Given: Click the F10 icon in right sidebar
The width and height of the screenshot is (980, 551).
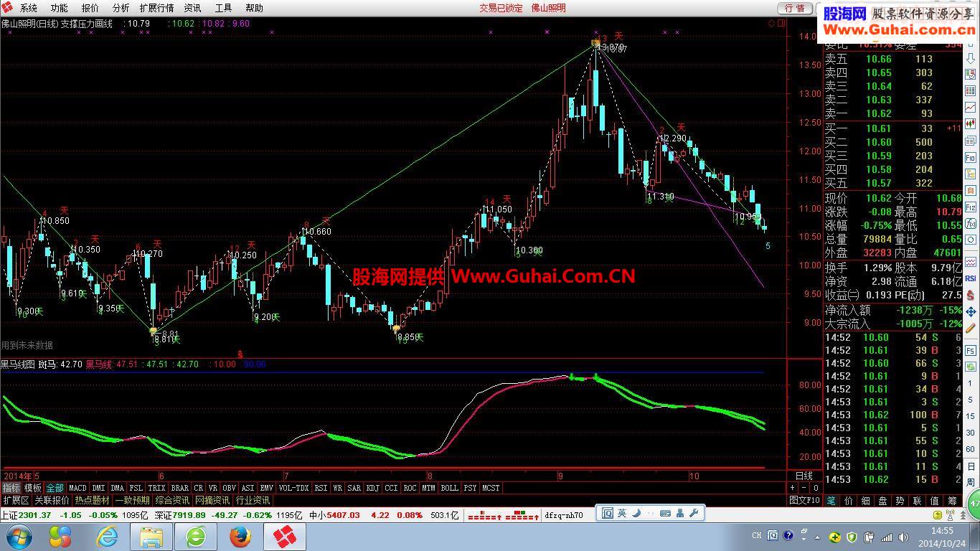Looking at the screenshot, I should 971,157.
